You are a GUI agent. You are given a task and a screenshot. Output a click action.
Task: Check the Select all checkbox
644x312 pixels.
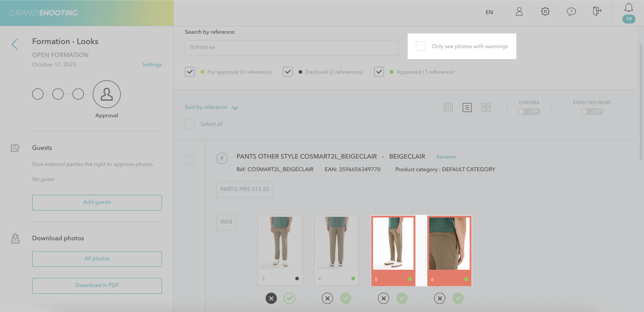pyautogui.click(x=190, y=124)
